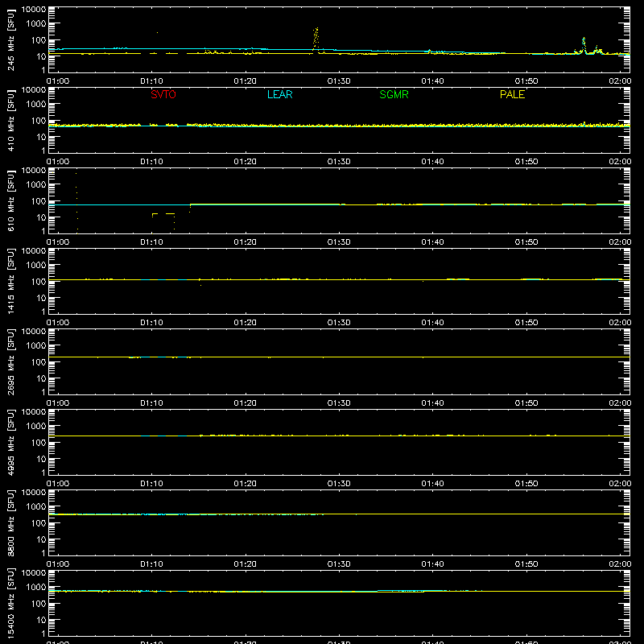Viewport: 644px width, 644px height.
Task: Click the 10 tick label on 15400 MHz axis
Action: click(x=42, y=620)
